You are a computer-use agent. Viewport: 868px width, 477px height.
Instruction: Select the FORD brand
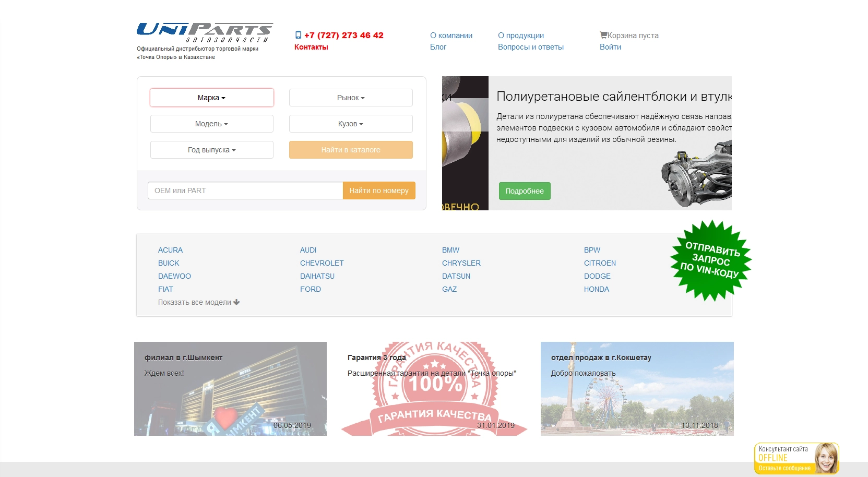coord(311,289)
